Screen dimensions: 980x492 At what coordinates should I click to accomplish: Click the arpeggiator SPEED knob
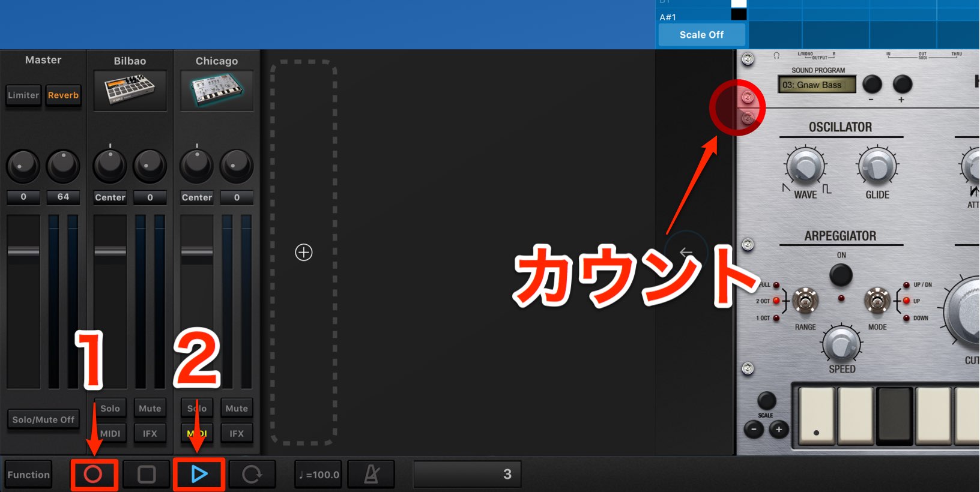click(x=841, y=344)
